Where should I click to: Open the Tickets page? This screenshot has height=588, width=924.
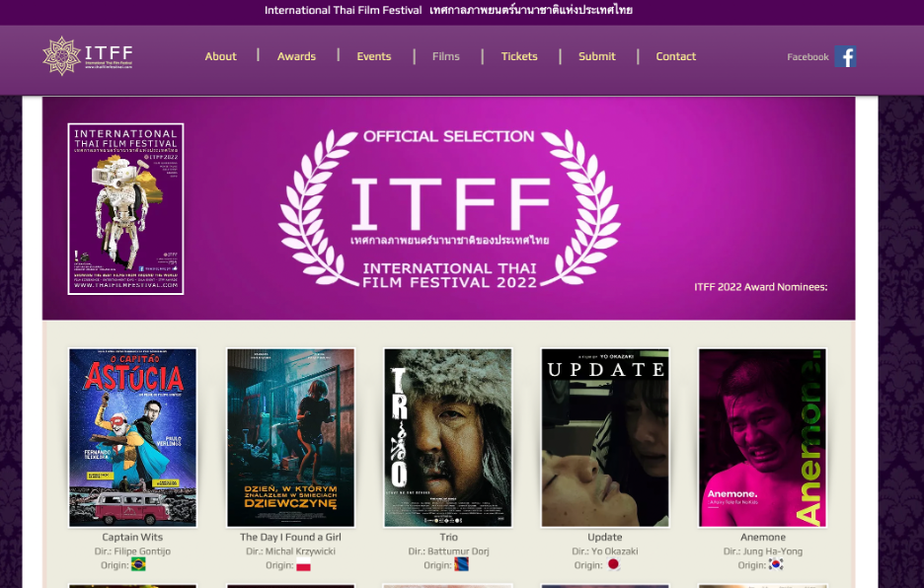[519, 56]
